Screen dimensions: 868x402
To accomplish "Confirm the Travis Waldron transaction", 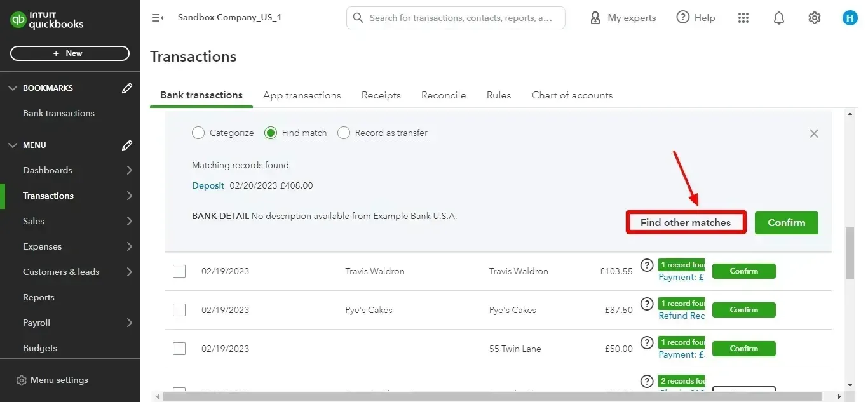I will 744,271.
